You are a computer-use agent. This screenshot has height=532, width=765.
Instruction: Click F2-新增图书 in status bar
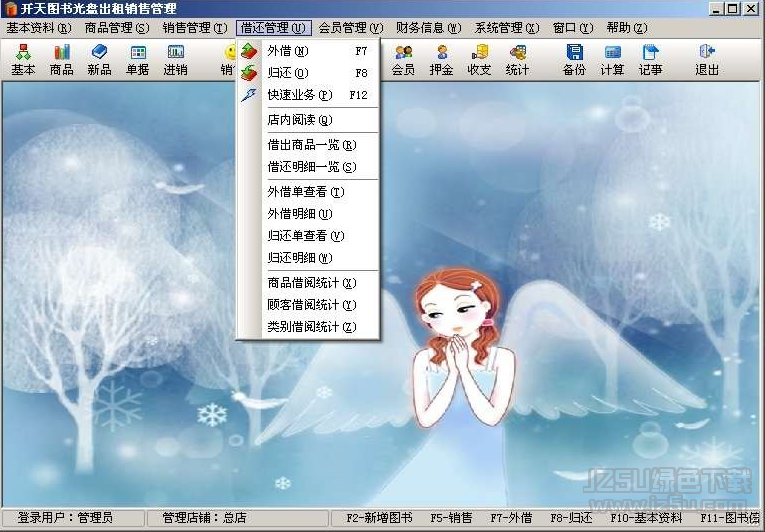(380, 517)
